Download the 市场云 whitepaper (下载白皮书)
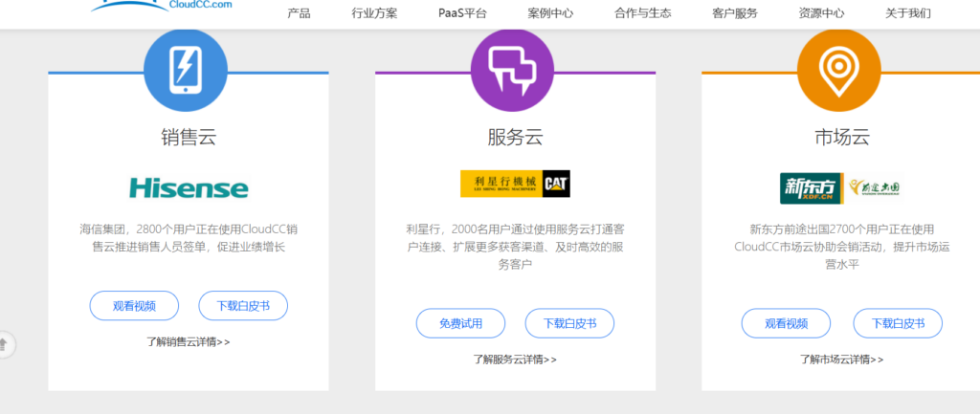This screenshot has height=414, width=980. tap(898, 323)
